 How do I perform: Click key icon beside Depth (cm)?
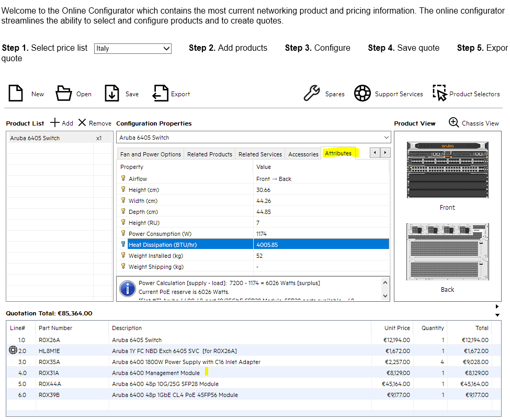click(123, 211)
